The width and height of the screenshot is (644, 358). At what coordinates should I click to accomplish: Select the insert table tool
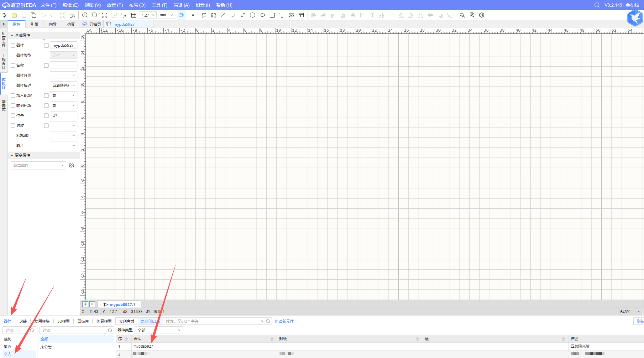[301, 15]
